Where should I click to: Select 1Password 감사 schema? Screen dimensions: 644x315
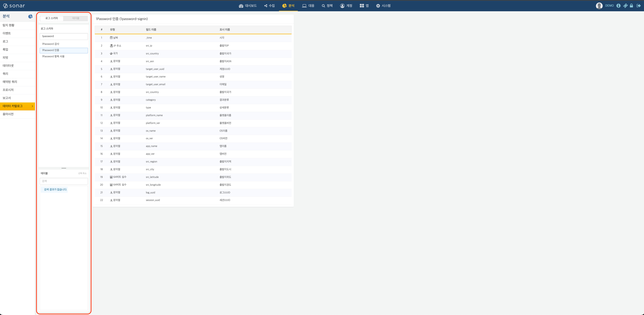click(64, 44)
